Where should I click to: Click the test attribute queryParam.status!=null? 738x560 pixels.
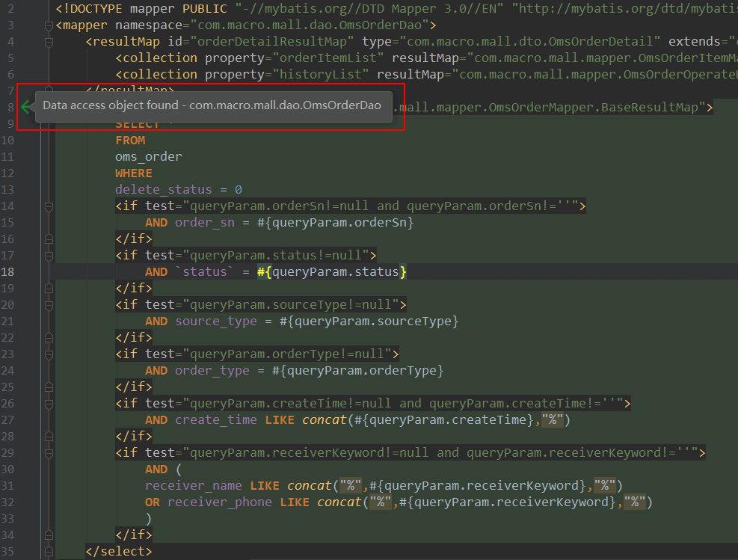pos(276,256)
